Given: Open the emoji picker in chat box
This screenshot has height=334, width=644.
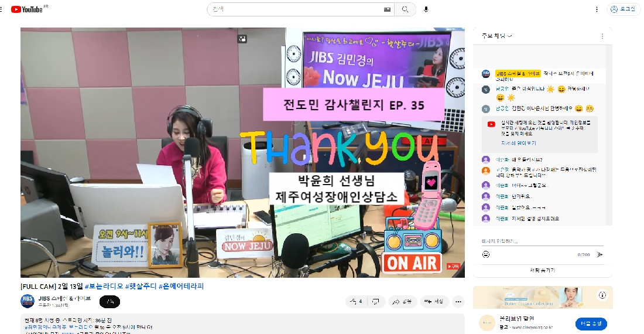Looking at the screenshot, I should [x=486, y=254].
